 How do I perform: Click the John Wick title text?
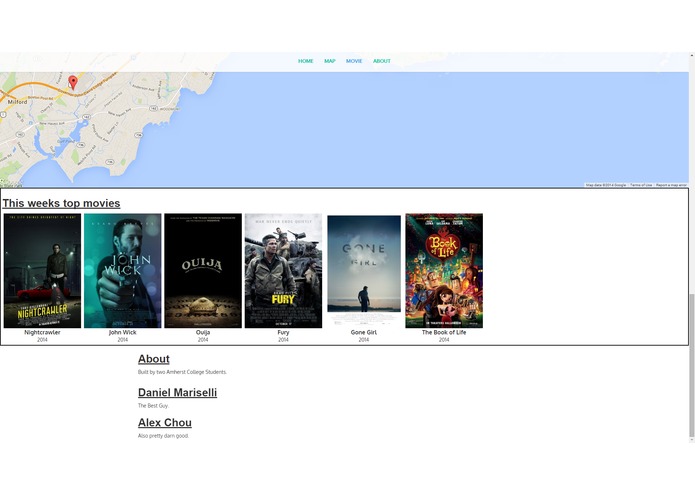(123, 332)
